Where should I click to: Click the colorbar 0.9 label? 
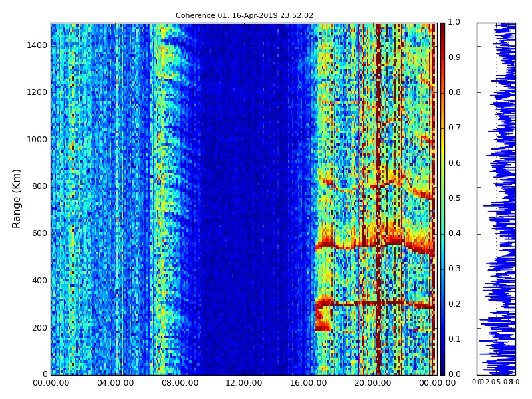point(454,57)
